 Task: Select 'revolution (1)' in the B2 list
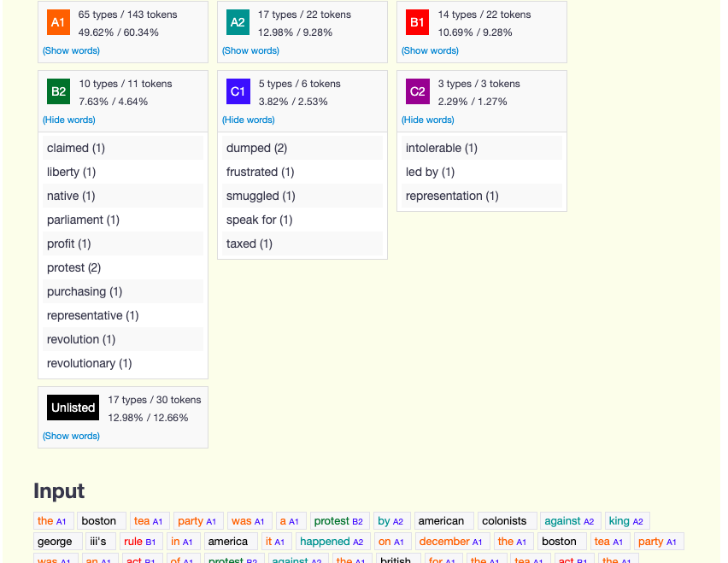click(82, 339)
